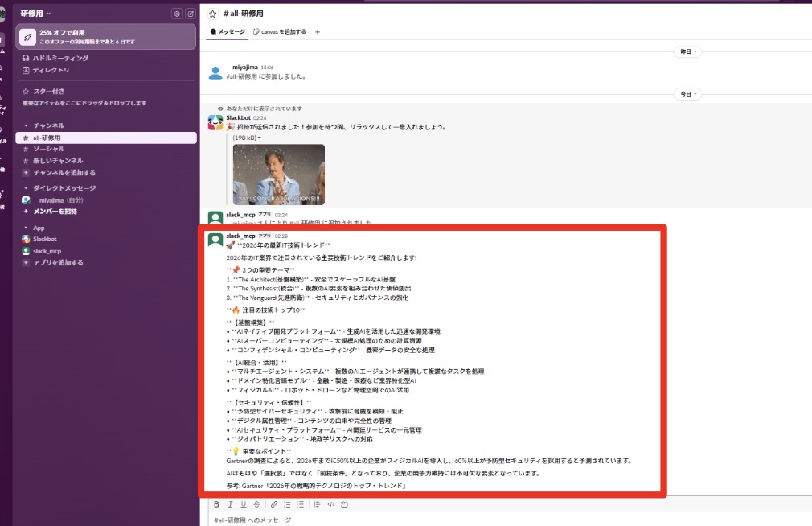Open the 研修用 workspace dropdown menu

click(35, 14)
